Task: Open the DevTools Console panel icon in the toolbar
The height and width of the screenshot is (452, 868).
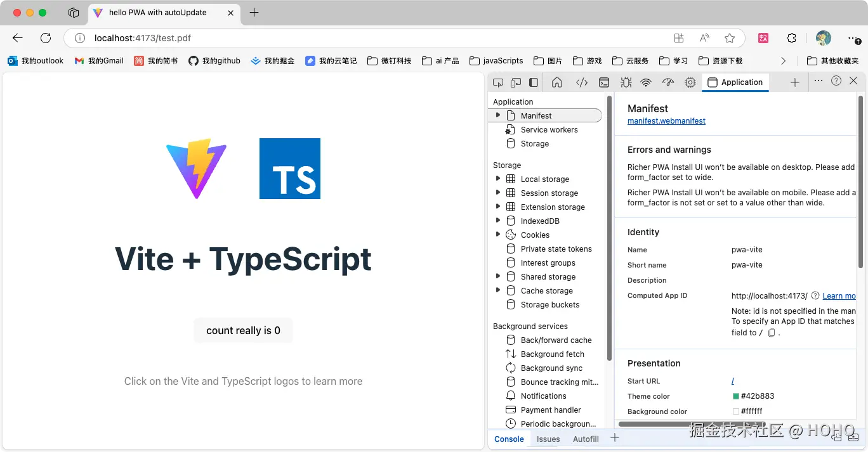Action: pos(605,82)
